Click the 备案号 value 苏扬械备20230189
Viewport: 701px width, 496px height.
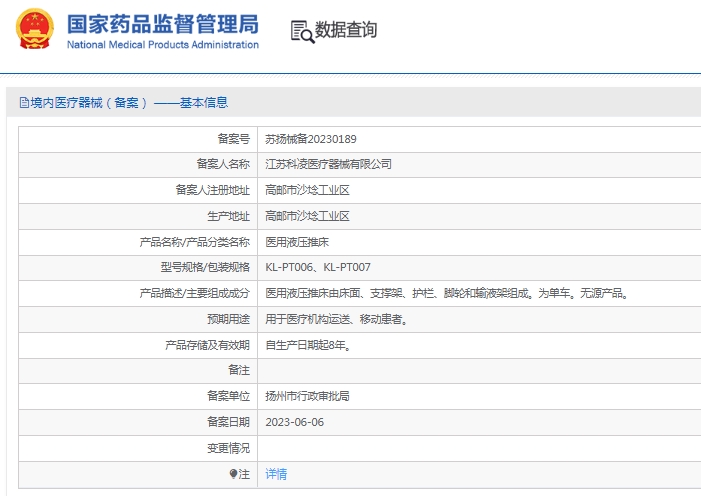point(311,139)
